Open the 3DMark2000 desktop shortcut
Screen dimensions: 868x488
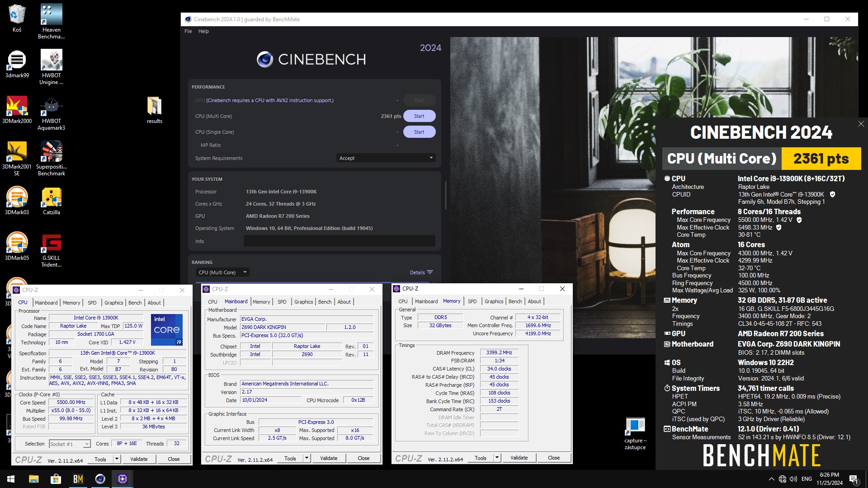click(x=17, y=109)
